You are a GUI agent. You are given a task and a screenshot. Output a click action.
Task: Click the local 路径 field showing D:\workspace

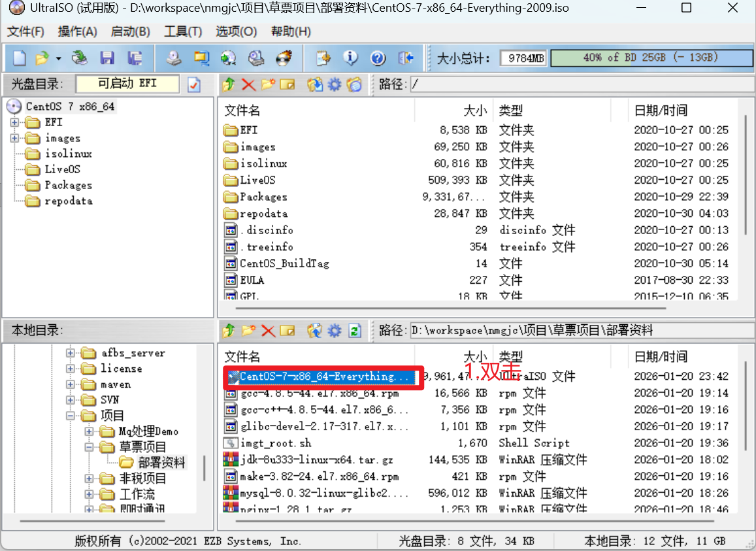coord(582,331)
